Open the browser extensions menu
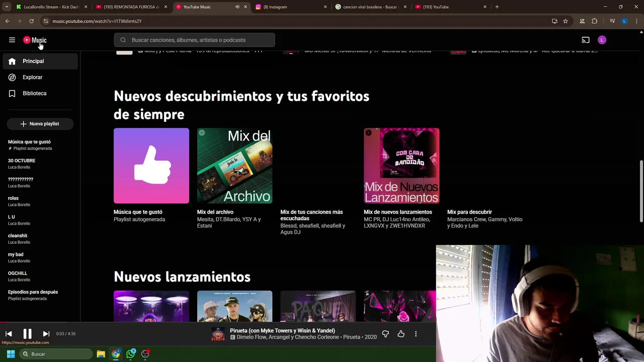 point(594,21)
